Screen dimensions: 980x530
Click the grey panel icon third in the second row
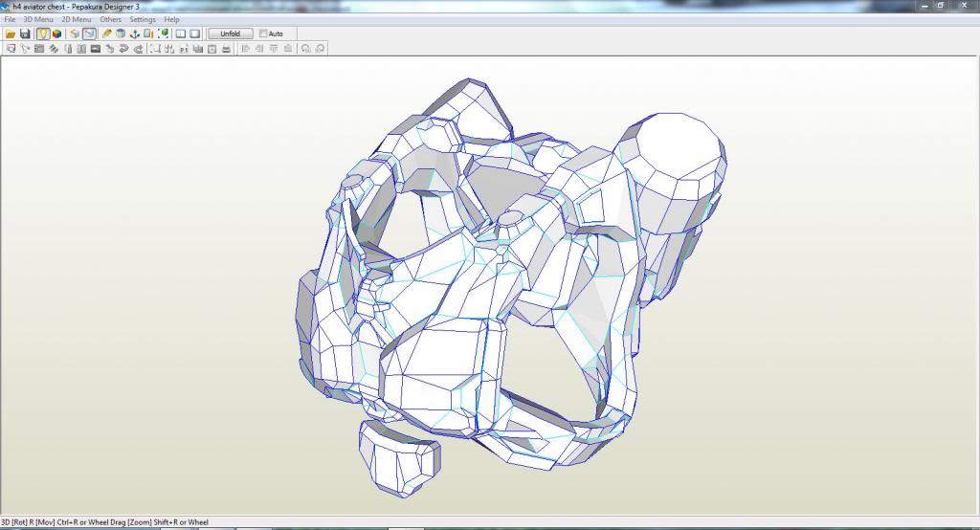point(38,49)
